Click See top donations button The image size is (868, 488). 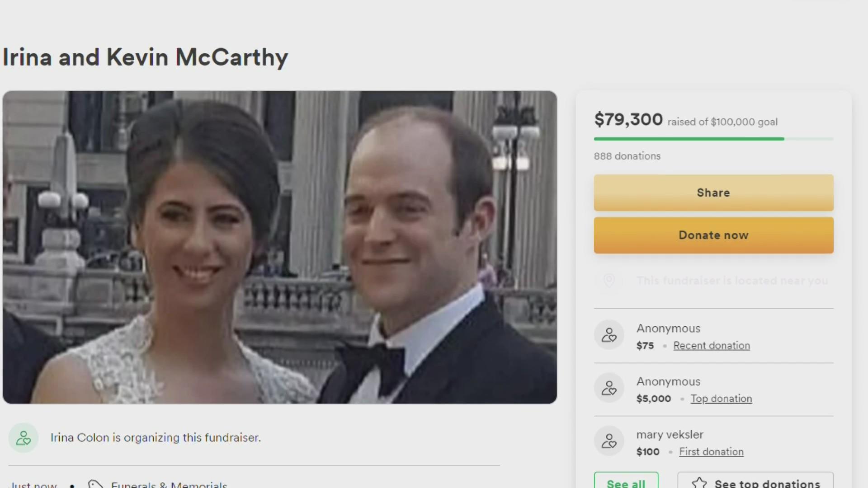(x=755, y=481)
